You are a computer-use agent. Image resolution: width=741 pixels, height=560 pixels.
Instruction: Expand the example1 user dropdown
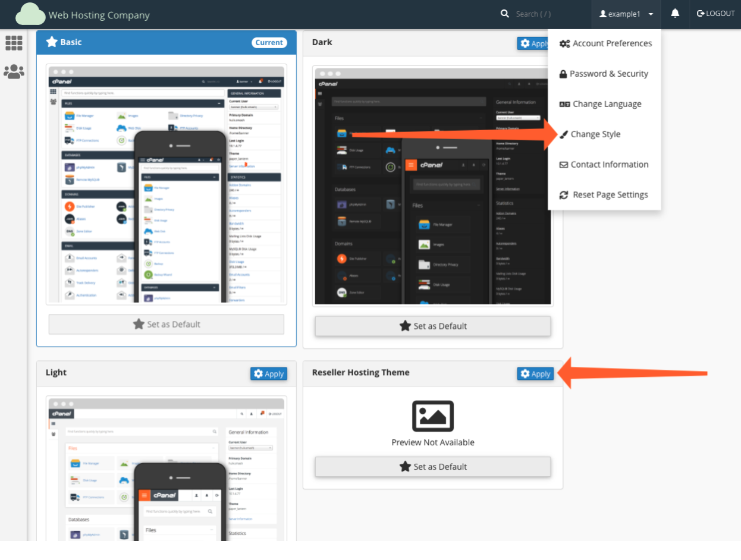coord(626,14)
